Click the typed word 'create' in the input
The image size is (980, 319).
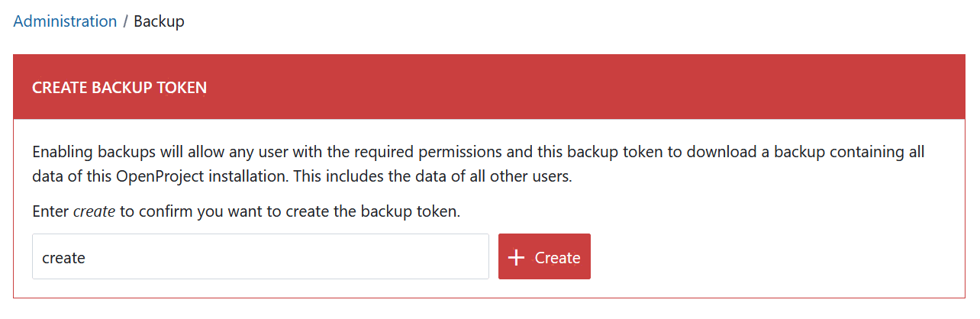click(63, 258)
